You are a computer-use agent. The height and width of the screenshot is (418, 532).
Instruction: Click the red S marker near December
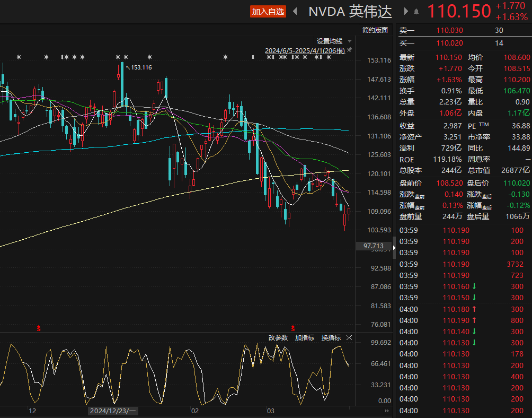(x=39, y=328)
